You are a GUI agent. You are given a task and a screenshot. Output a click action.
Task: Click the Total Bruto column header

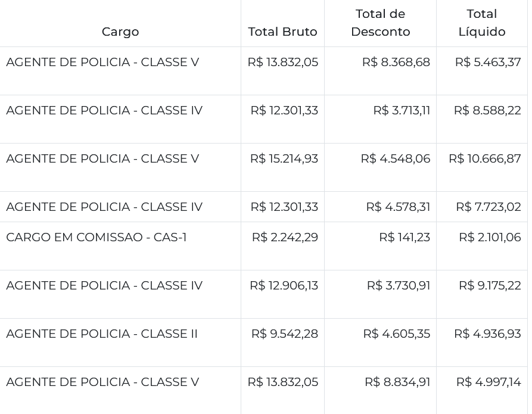coord(282,32)
